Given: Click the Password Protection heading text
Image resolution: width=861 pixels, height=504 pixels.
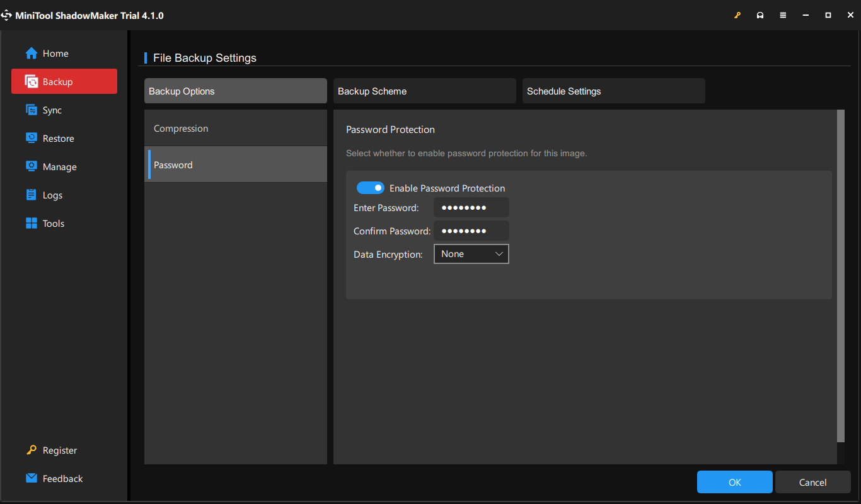Looking at the screenshot, I should 391,129.
